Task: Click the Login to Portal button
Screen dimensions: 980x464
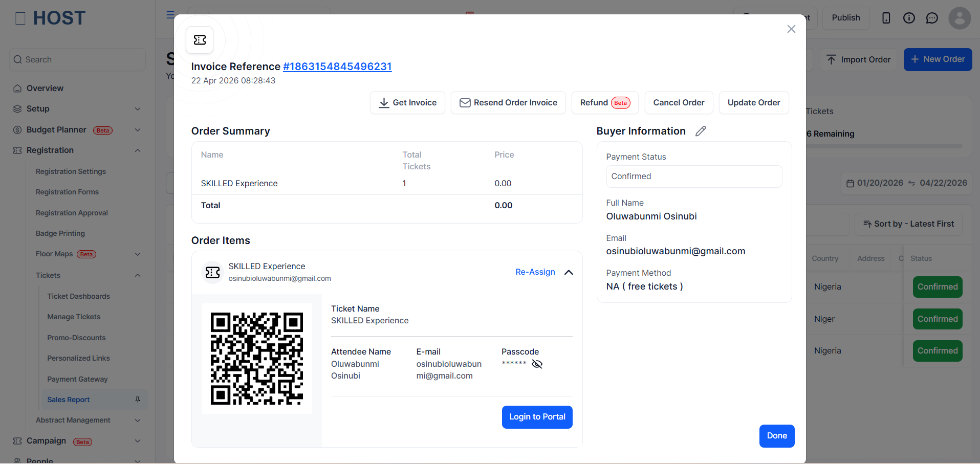Action: [537, 417]
